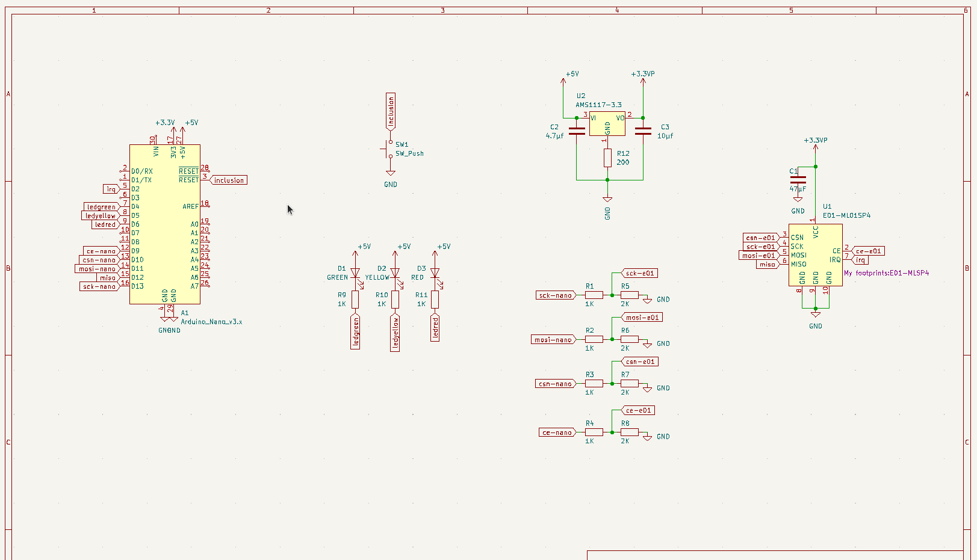
Task: Click the 'Arduino_Nano_v3.x' value text
Action: click(211, 322)
